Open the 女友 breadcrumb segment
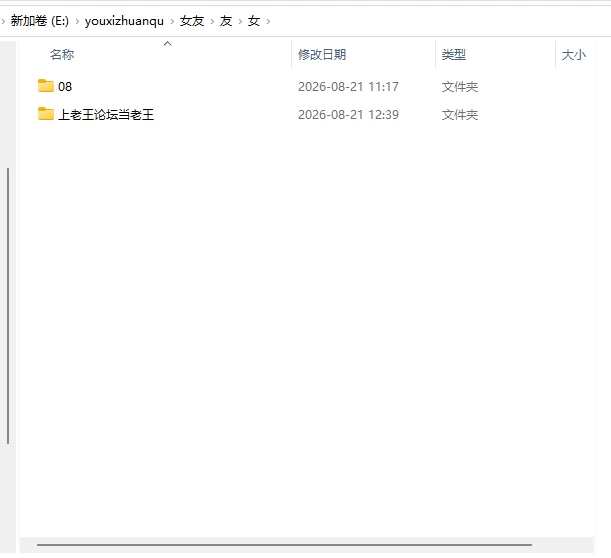Image resolution: width=611 pixels, height=558 pixels. pyautogui.click(x=192, y=21)
